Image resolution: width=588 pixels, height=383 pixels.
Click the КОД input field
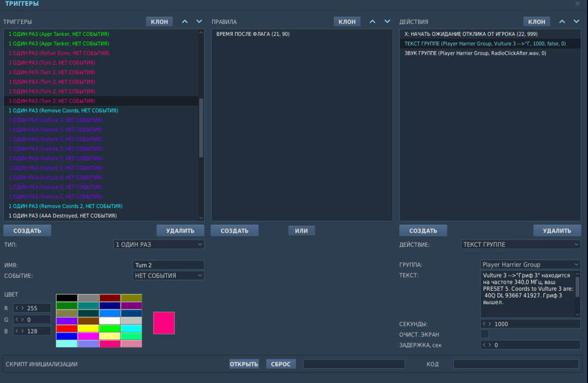tap(516, 364)
